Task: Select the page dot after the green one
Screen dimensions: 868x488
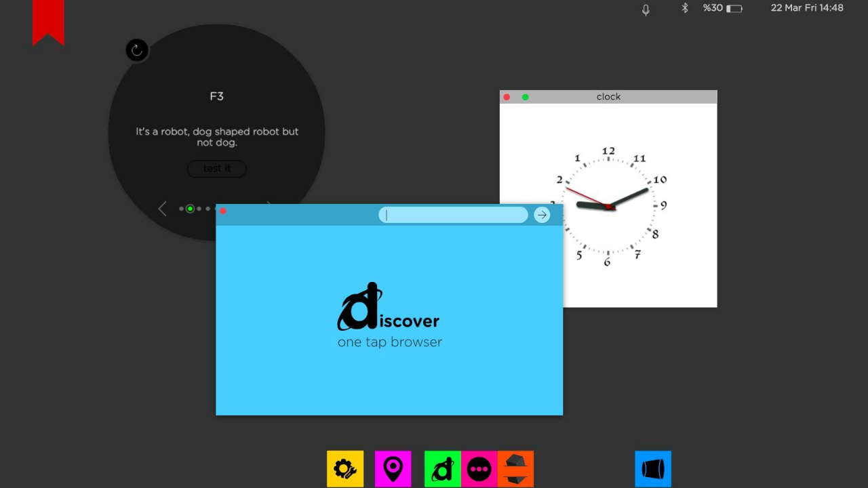Action: coord(199,209)
